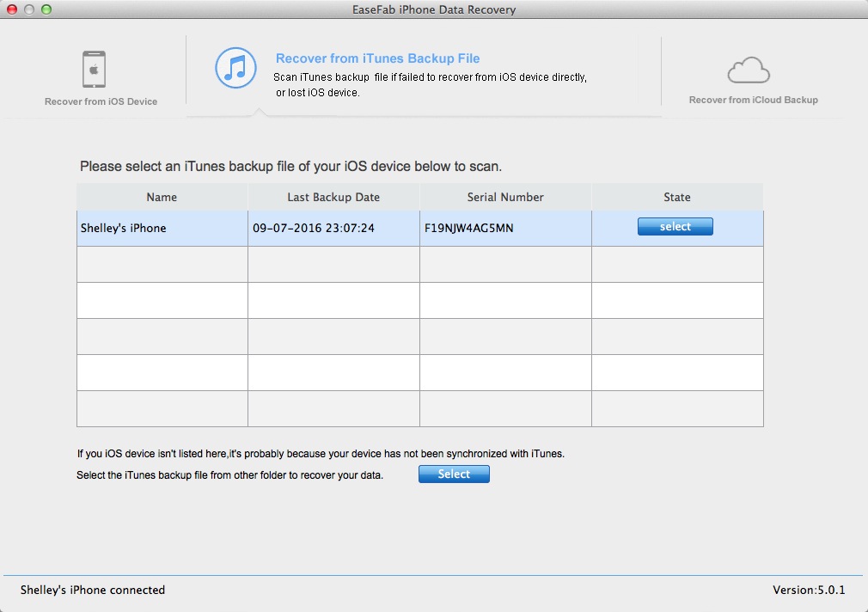Click backup date 09-07-2016 23:07:24

click(314, 228)
